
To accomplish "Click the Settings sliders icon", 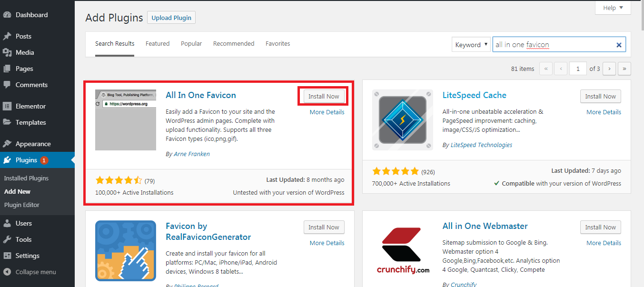I will 7,256.
